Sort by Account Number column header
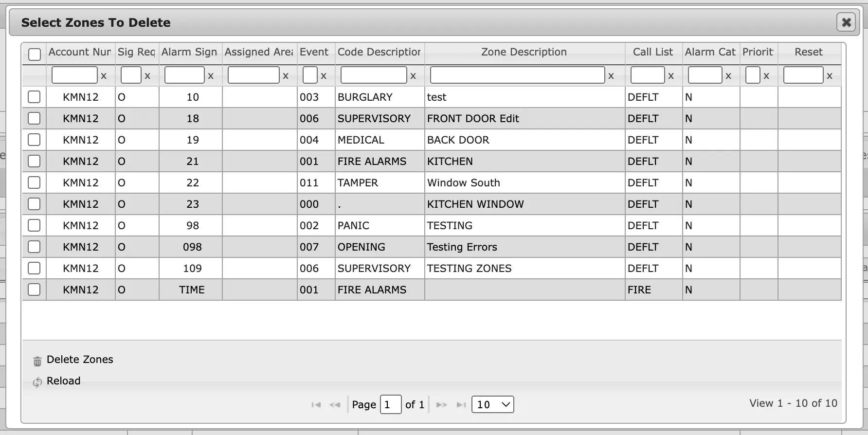868x435 pixels. [x=80, y=52]
